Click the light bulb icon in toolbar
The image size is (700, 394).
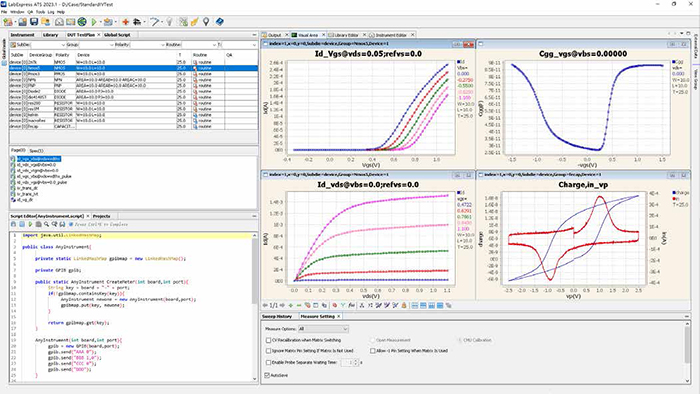tap(169, 21)
